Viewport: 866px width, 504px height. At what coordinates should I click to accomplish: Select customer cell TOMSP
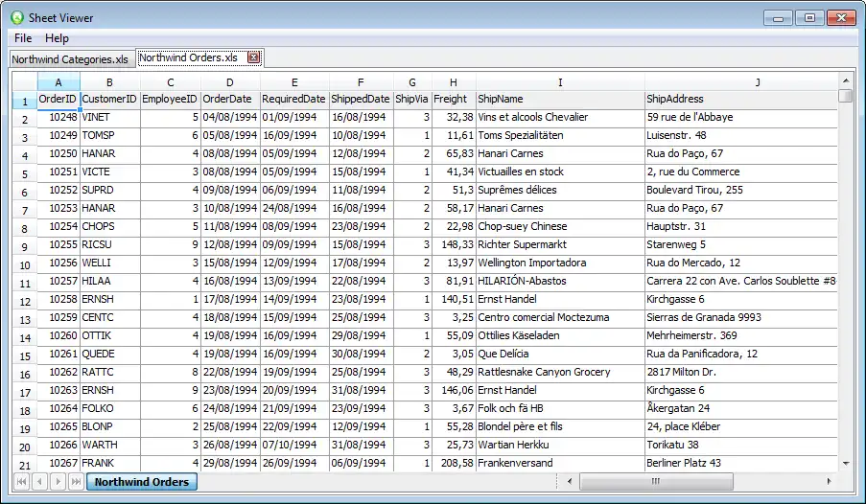(x=110, y=135)
